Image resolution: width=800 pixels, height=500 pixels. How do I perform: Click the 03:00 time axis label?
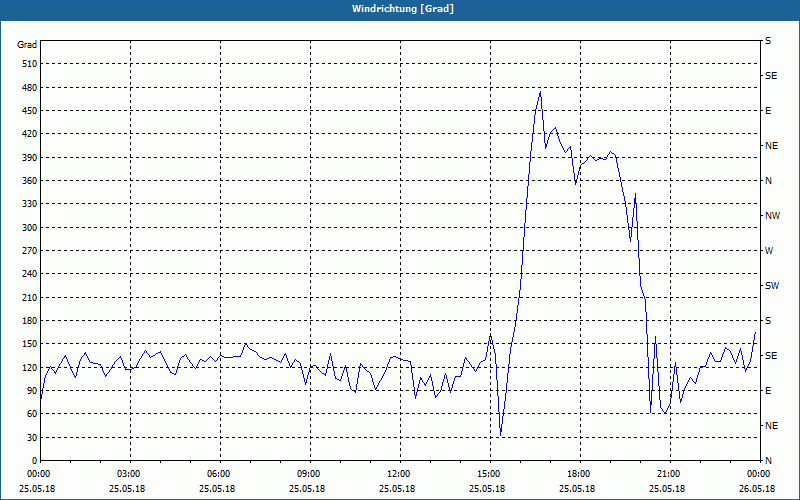pos(130,474)
